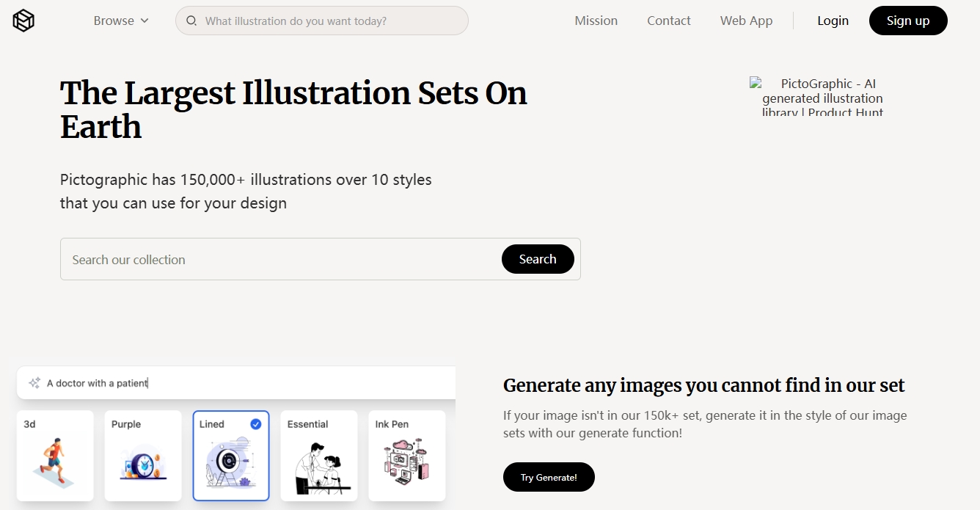This screenshot has width=980, height=510.
Task: Click the clock illustration in Purple card
Action: click(144, 464)
